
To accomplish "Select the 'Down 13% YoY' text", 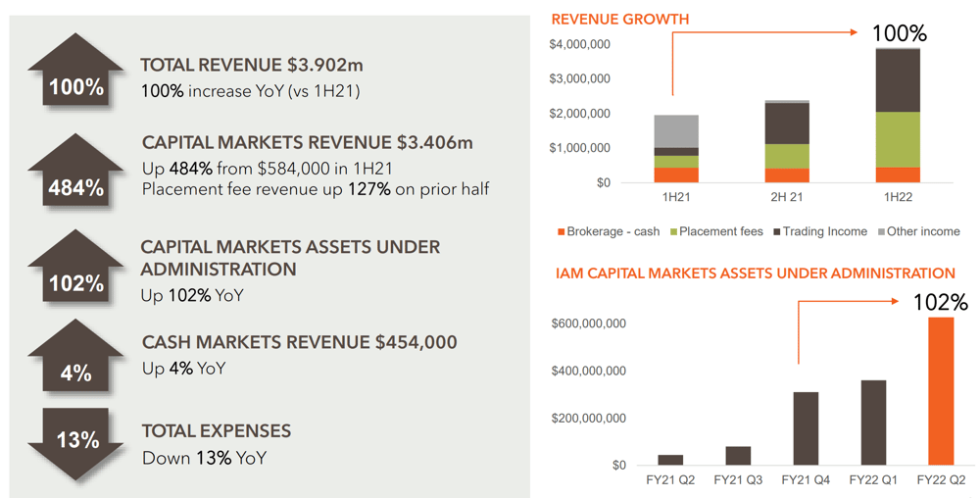I will click(x=204, y=458).
